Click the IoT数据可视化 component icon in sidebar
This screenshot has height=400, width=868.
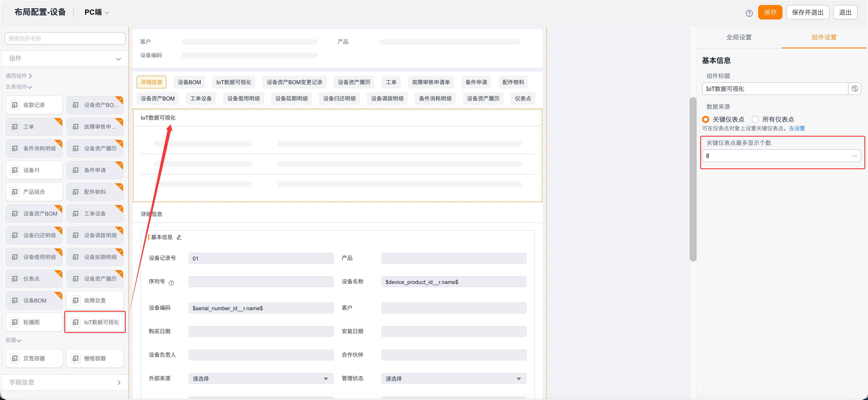[x=76, y=322]
